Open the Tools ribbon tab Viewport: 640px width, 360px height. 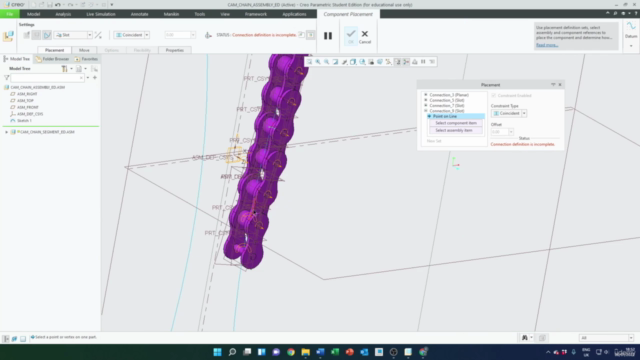[x=200, y=14]
